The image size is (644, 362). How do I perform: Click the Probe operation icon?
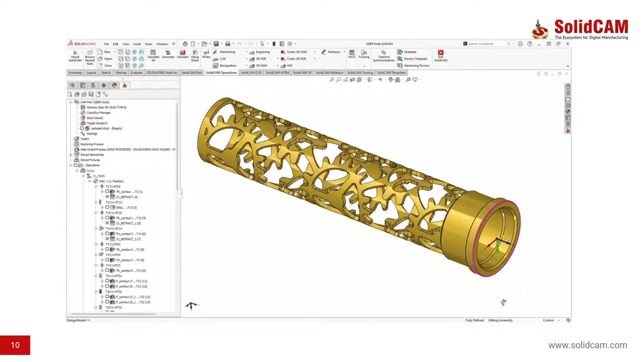(x=206, y=53)
